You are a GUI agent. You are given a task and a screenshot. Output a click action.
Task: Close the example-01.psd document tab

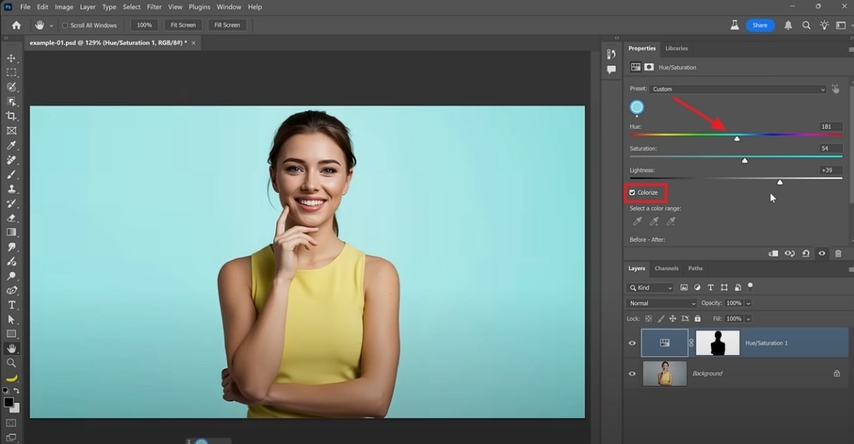pos(193,43)
